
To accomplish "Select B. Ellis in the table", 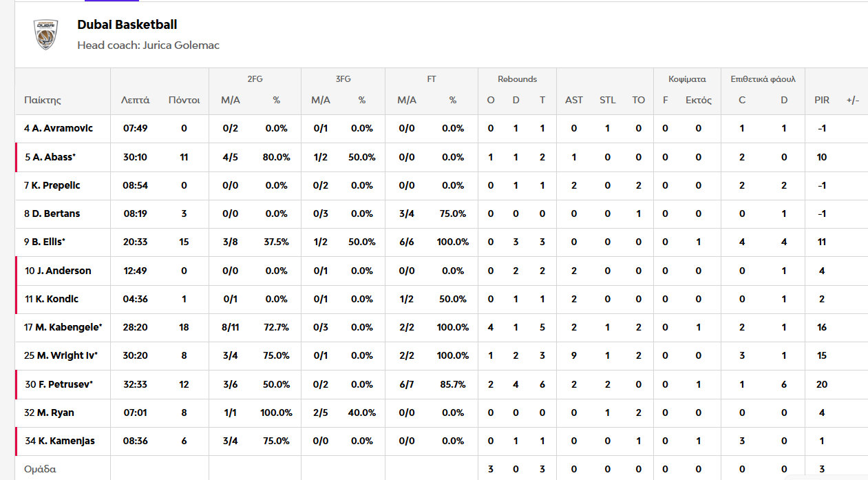I will [x=50, y=242].
